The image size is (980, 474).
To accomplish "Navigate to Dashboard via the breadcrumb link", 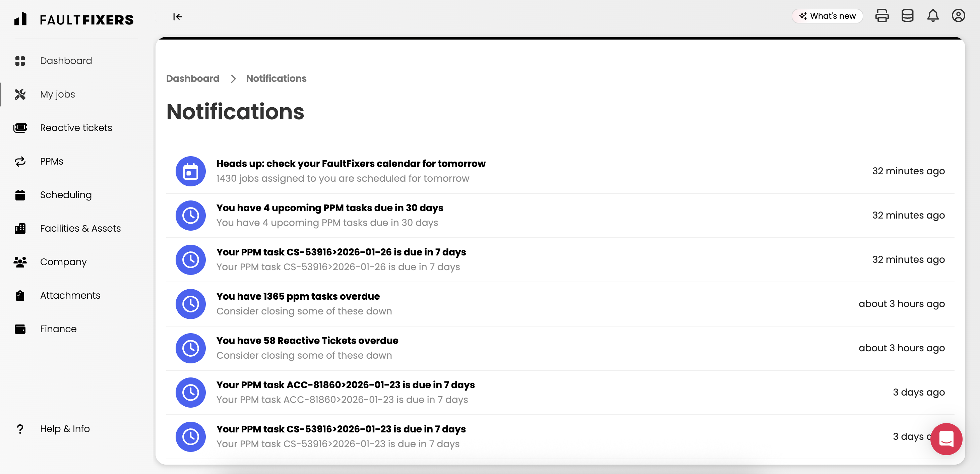I will pos(192,78).
